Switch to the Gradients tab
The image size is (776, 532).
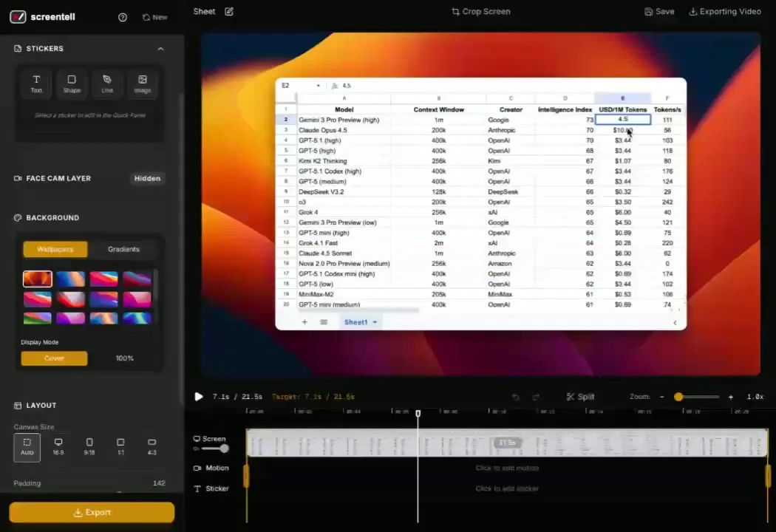[123, 250]
